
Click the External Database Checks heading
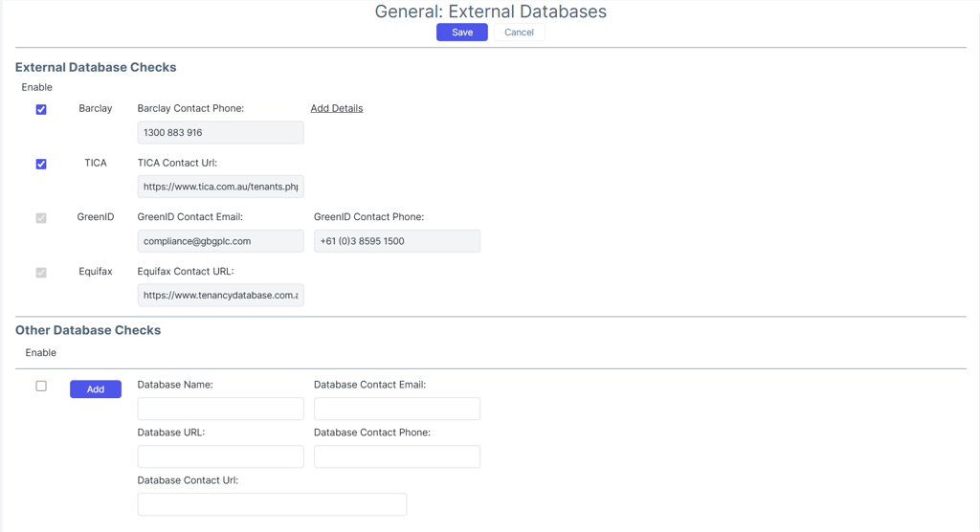coord(96,68)
